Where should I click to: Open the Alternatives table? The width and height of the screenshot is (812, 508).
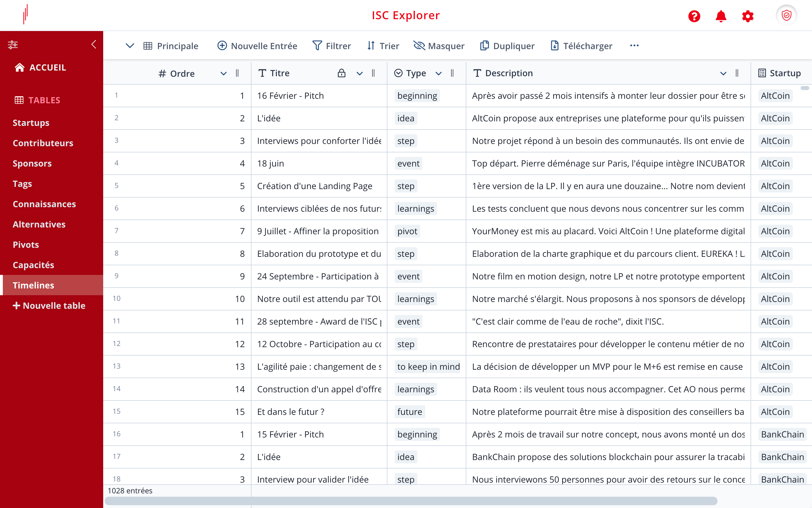point(39,224)
